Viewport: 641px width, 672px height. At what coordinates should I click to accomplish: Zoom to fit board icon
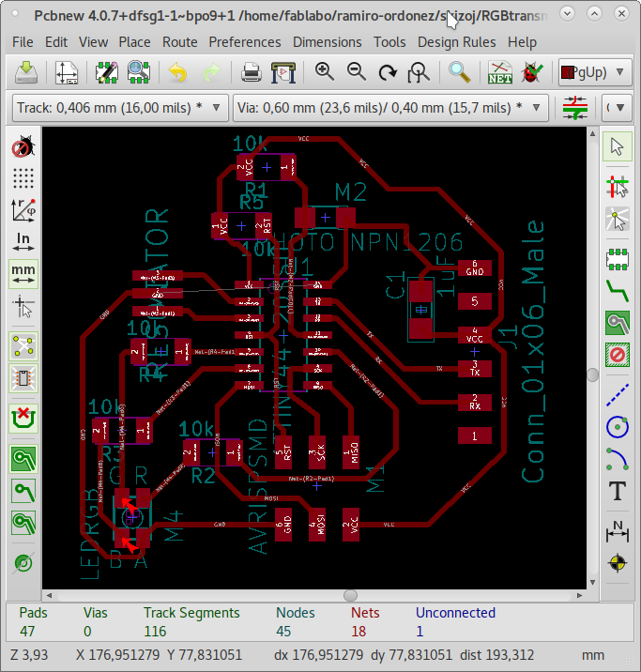[419, 72]
